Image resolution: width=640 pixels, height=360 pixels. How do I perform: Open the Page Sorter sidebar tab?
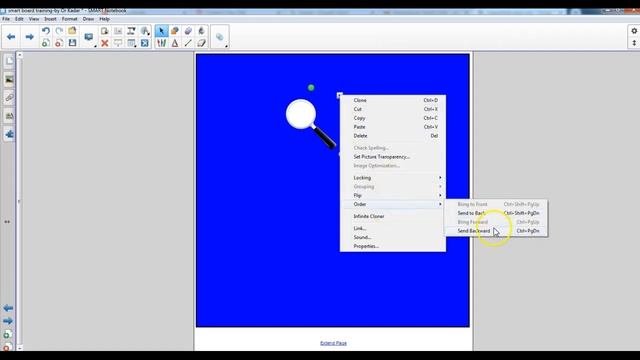click(x=9, y=61)
